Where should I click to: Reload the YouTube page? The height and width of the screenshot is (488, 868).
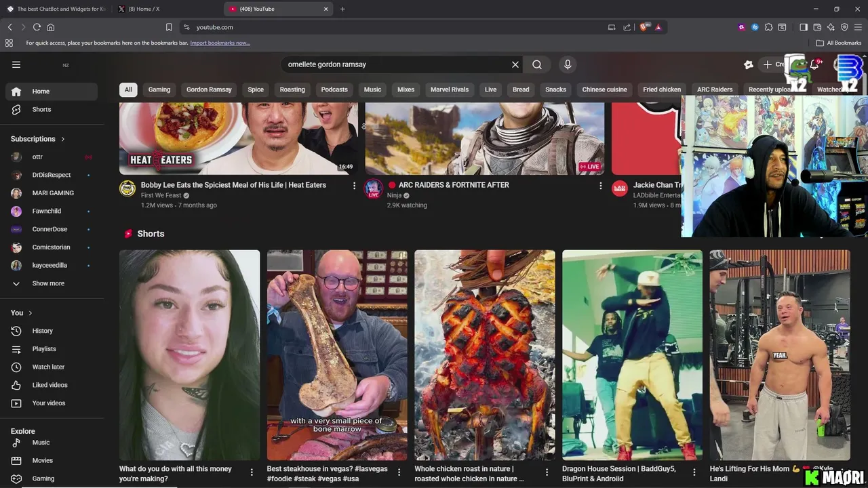click(x=37, y=27)
